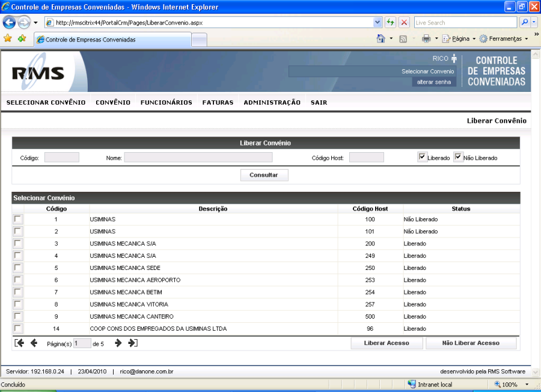Viewport: 541px width, 392px height.
Task: Toggle the Não Liberado filter checkbox
Action: (458, 157)
